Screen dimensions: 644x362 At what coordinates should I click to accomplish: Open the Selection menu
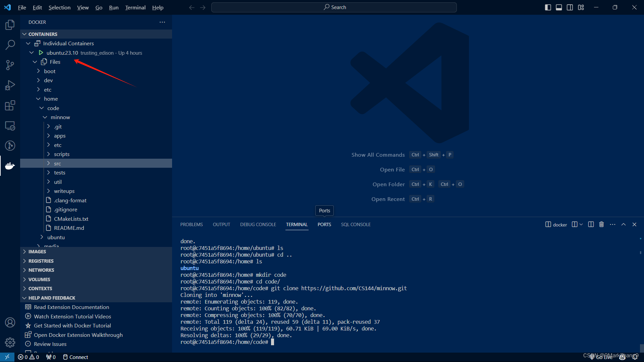[x=59, y=7]
